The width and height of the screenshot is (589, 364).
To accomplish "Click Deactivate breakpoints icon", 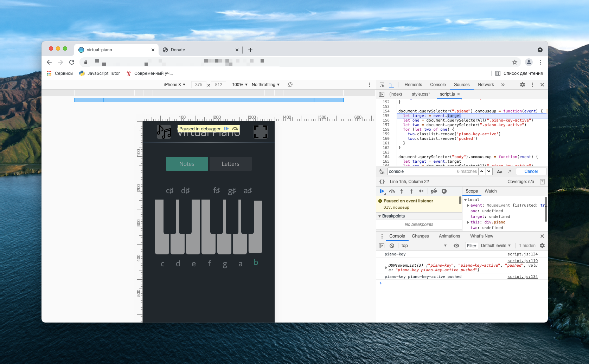I will [x=434, y=191].
